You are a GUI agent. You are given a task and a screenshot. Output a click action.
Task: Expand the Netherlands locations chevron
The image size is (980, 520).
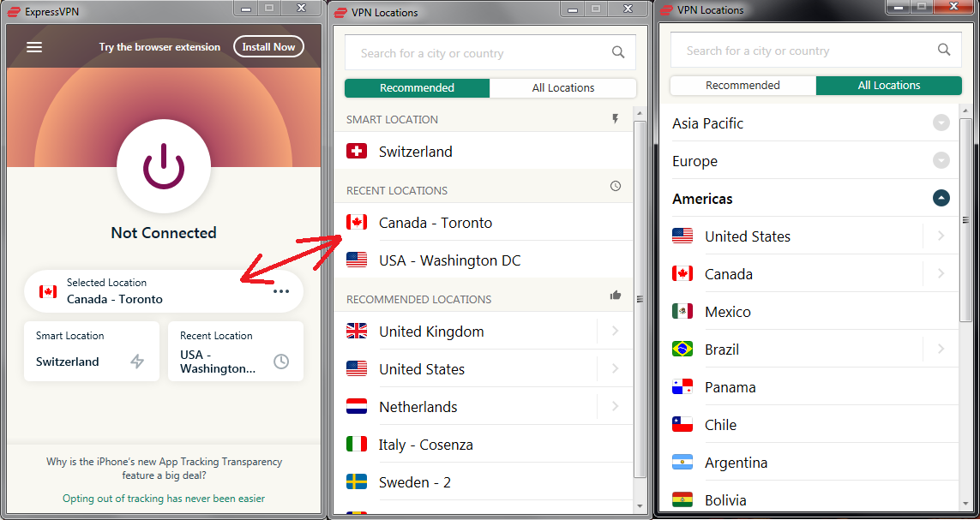tap(615, 406)
